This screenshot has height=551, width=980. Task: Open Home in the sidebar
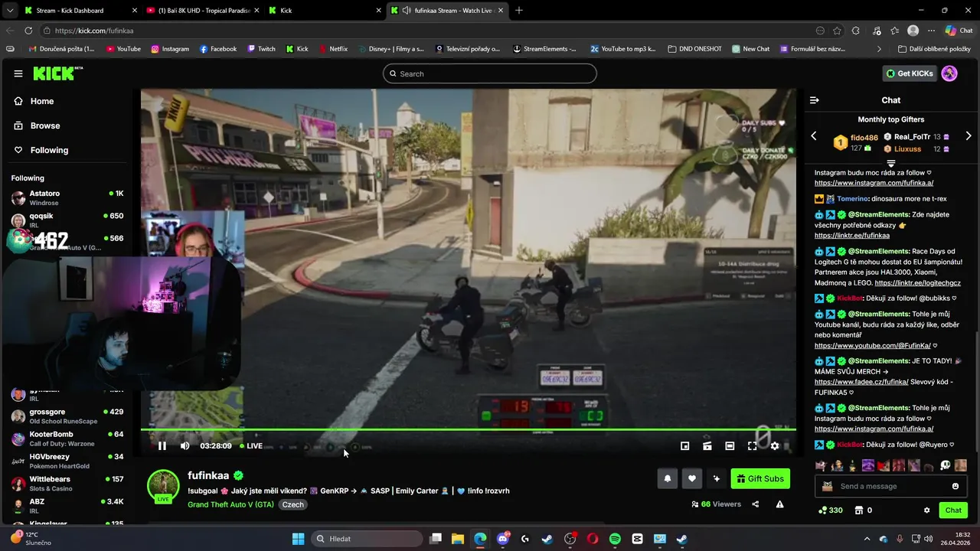[x=42, y=101]
